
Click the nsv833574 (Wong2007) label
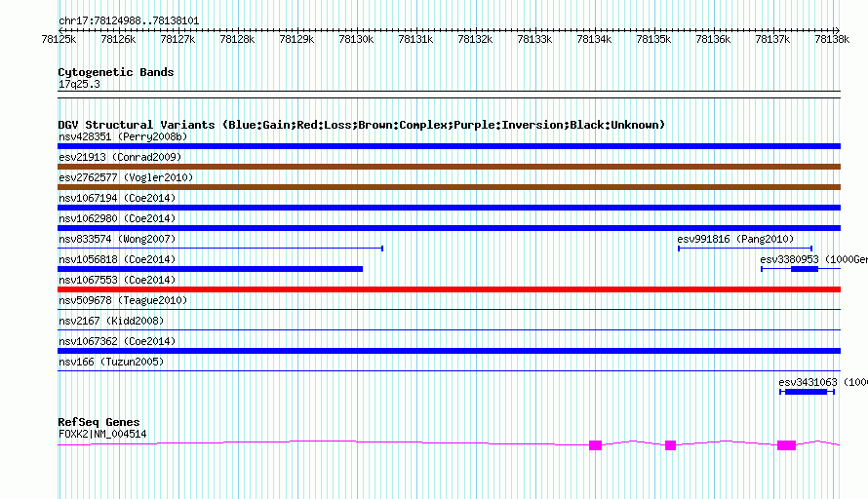pyautogui.click(x=117, y=239)
